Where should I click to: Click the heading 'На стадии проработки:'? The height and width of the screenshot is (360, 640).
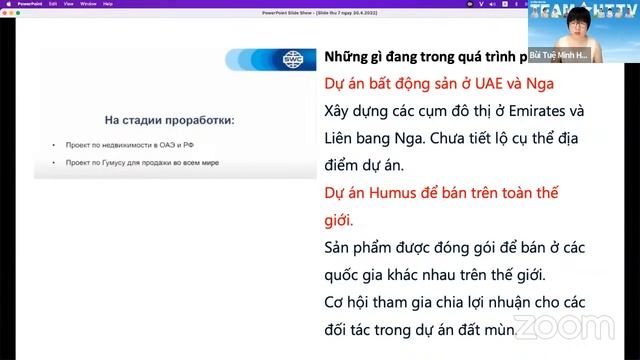pyautogui.click(x=170, y=120)
